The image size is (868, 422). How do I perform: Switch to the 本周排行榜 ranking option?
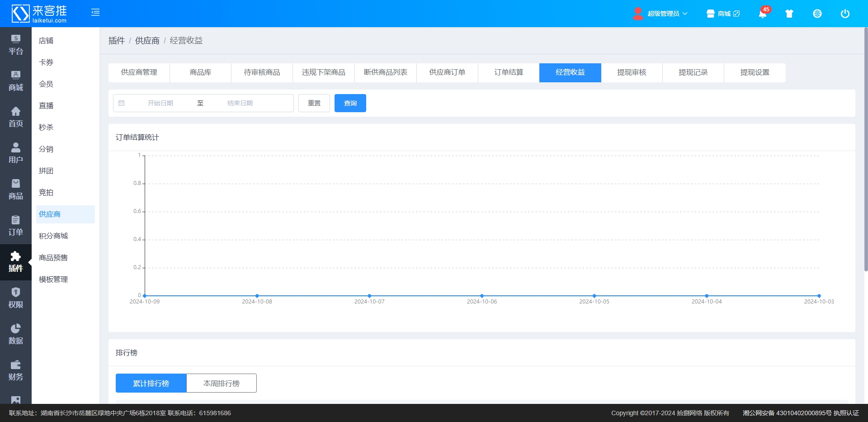pyautogui.click(x=222, y=383)
